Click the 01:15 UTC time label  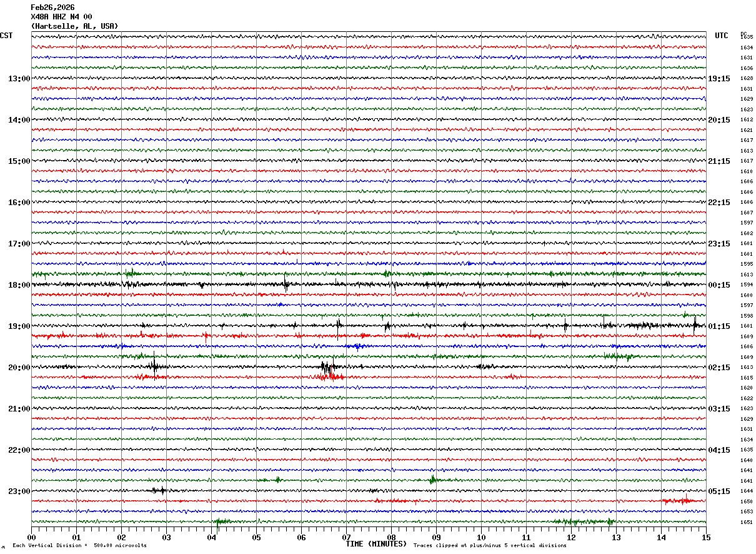[x=719, y=326]
